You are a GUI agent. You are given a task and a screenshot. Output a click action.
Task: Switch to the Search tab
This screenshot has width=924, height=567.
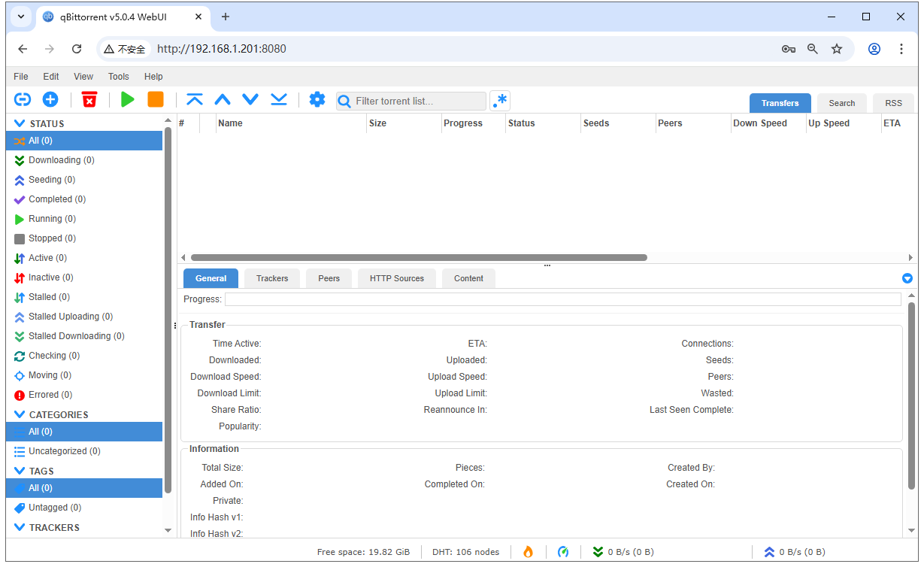(x=841, y=102)
